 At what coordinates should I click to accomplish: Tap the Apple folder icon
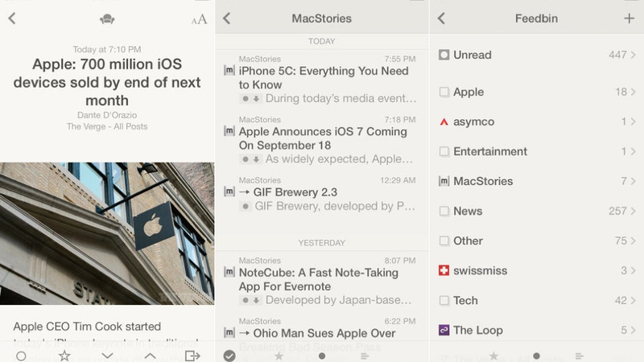444,92
